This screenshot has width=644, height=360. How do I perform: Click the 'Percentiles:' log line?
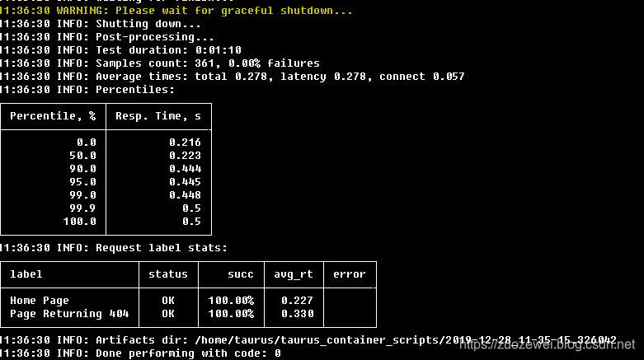click(87, 90)
